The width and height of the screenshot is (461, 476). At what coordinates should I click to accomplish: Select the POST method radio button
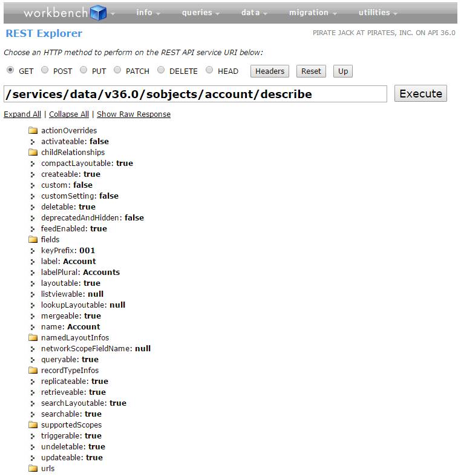(45, 70)
